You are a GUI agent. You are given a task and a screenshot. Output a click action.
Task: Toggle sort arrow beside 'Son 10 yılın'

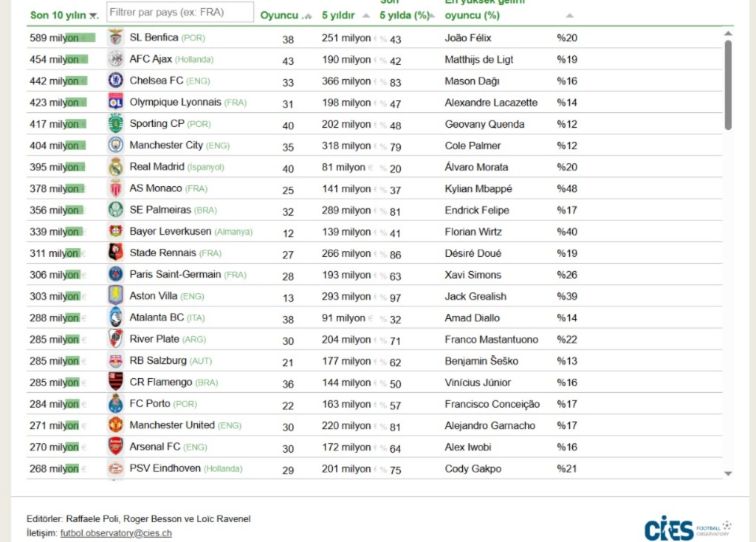93,16
